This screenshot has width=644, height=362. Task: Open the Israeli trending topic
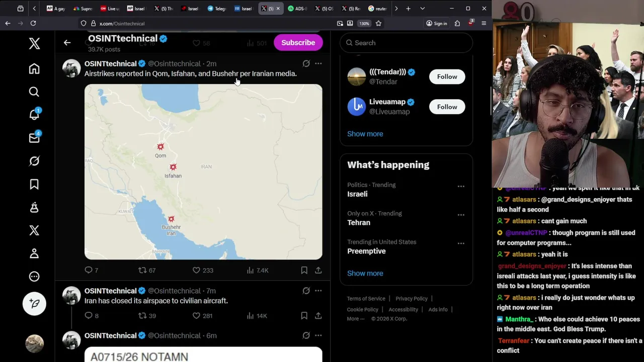(357, 194)
